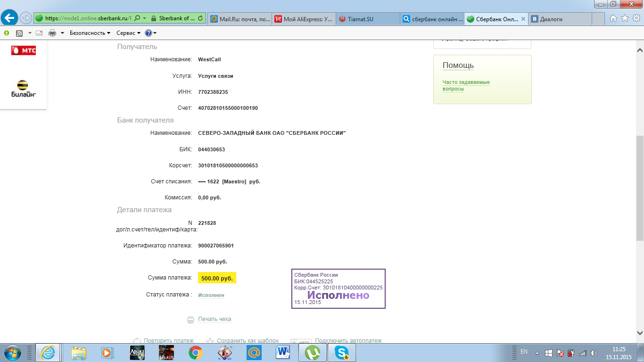Open the Сервис menu
The width and height of the screenshot is (644, 362).
129,33
